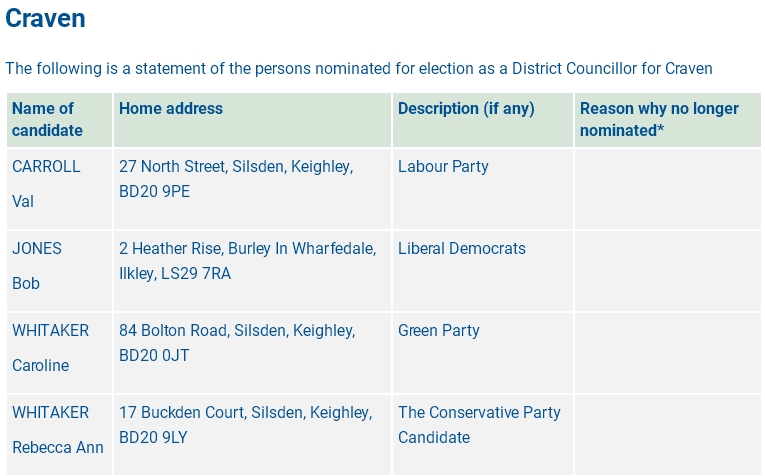
Task: Click the 17 Buckden Court address
Action: click(x=245, y=424)
